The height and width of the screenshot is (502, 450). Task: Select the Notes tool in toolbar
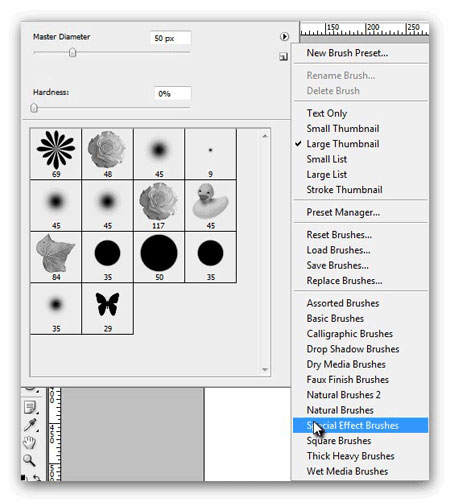30,407
